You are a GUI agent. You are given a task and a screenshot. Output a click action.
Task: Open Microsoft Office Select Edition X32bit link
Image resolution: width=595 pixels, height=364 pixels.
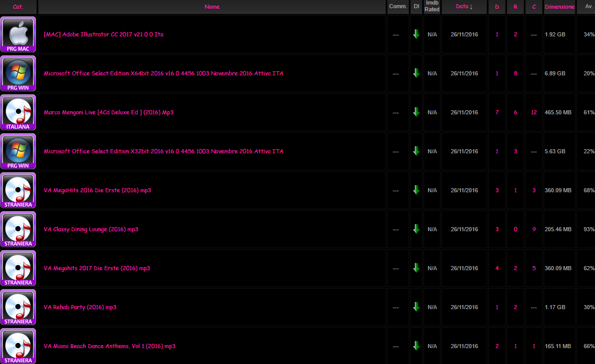point(164,152)
